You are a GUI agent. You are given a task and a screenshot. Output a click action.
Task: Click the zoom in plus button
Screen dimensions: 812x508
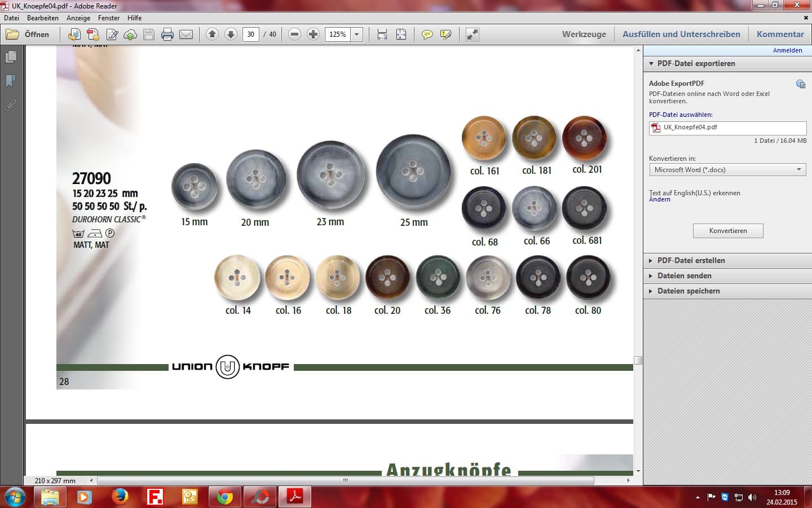(313, 34)
